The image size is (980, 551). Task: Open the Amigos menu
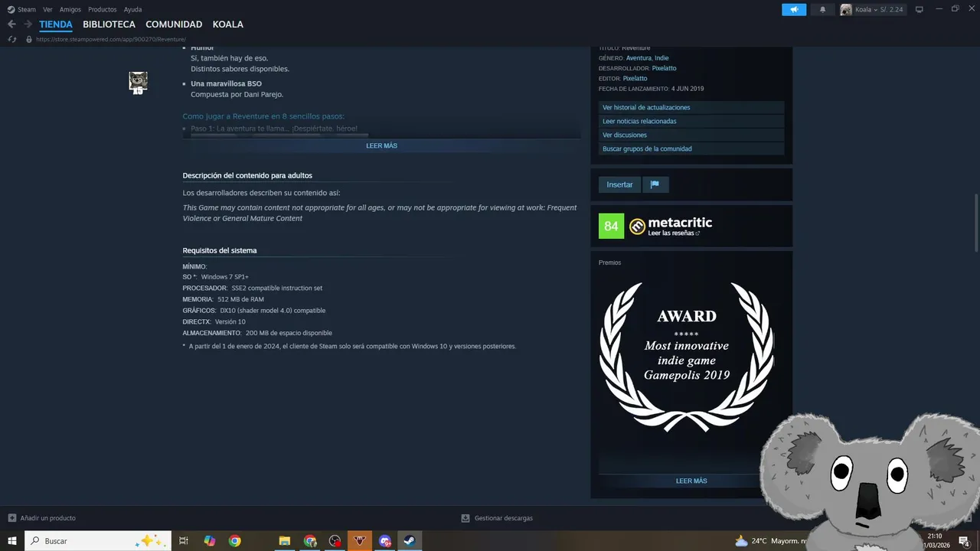pyautogui.click(x=70, y=9)
